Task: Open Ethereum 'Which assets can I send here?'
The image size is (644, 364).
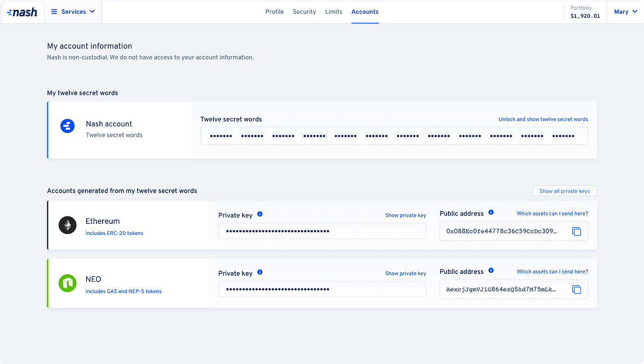Action: [x=552, y=213]
